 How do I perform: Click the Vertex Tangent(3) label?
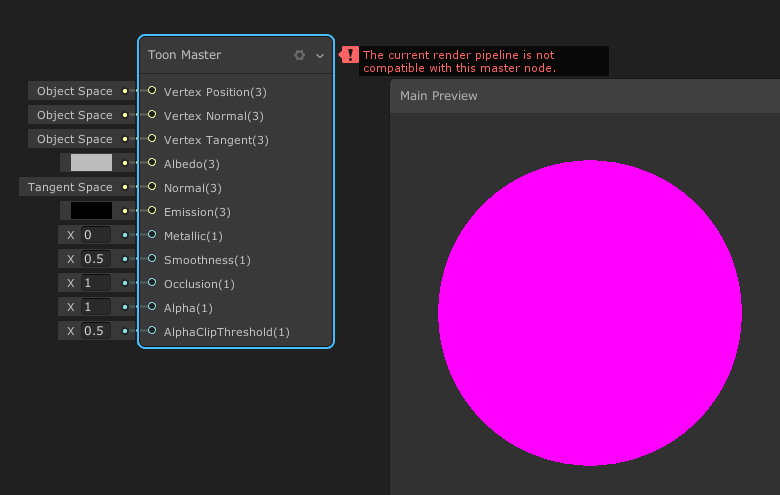[x=216, y=140]
